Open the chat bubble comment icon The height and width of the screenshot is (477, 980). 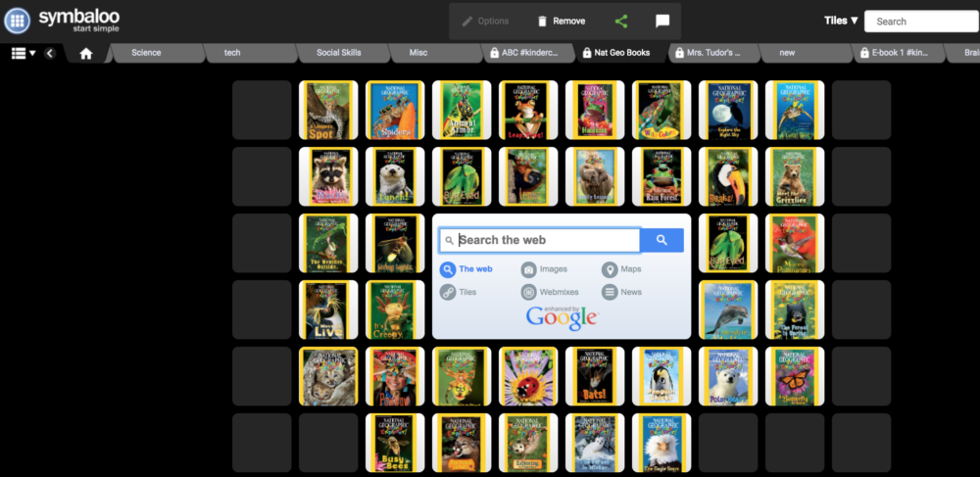pos(662,22)
